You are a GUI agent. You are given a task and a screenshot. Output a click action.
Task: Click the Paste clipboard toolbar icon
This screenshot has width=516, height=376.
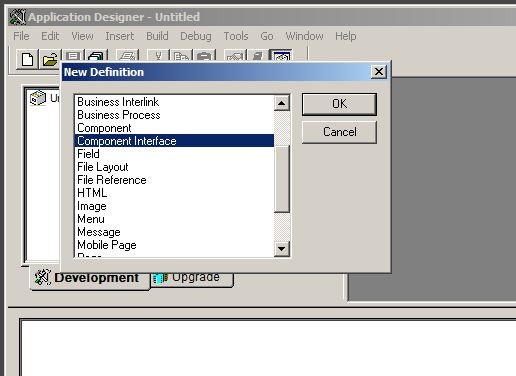pos(205,55)
